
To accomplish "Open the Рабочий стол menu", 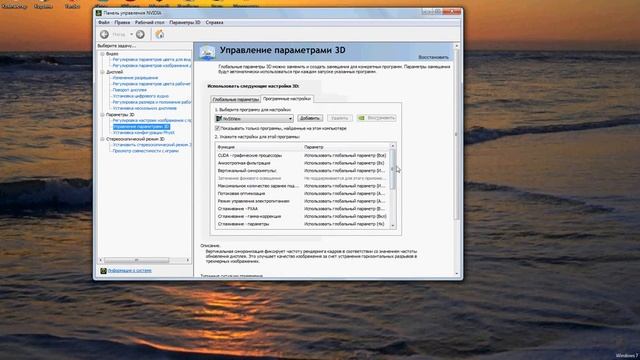I will 149,22.
